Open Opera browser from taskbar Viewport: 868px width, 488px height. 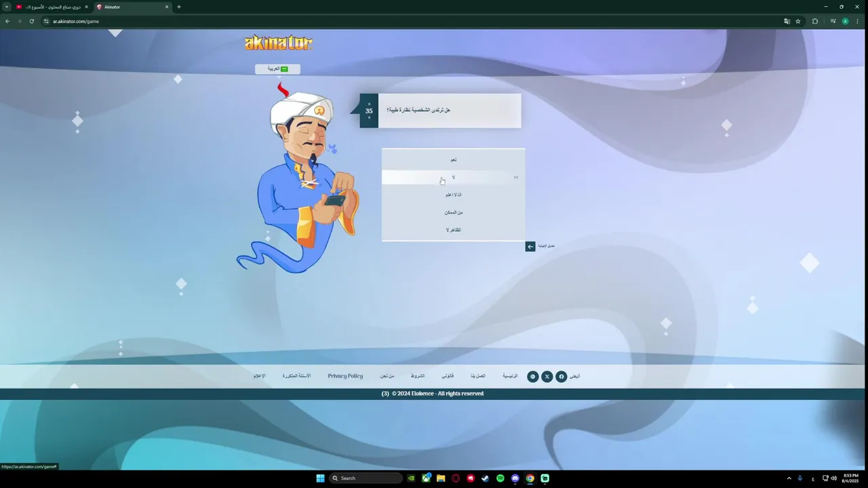(456, 478)
